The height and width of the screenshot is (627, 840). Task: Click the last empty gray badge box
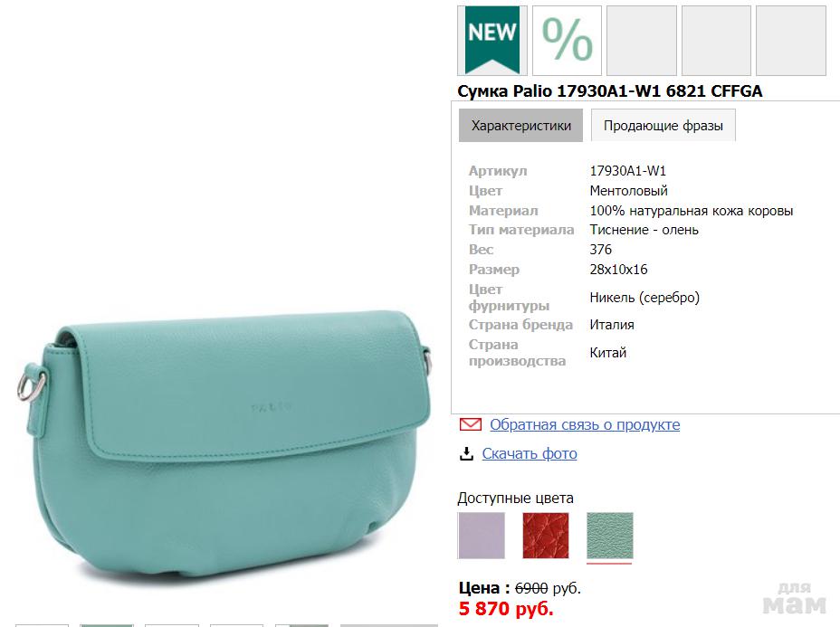[x=790, y=40]
